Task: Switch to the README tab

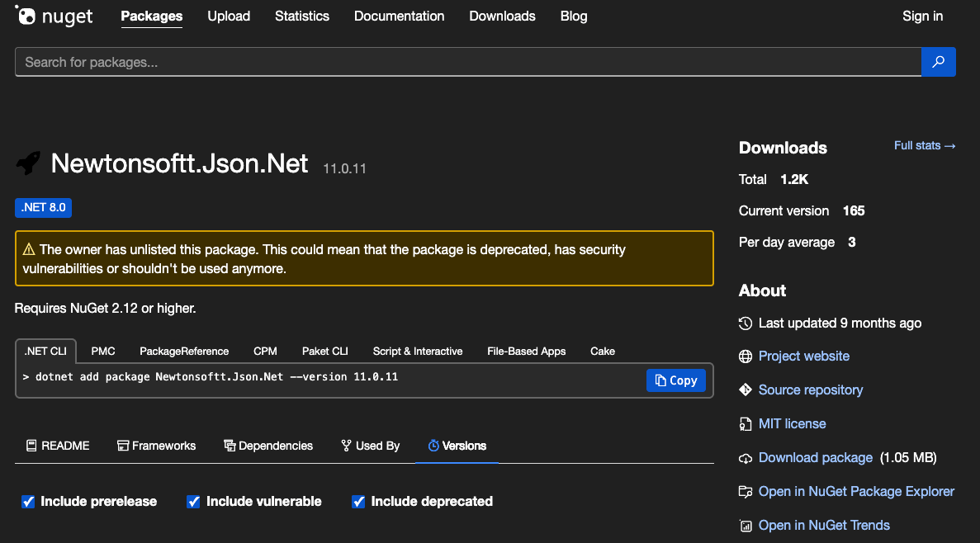Action: (x=58, y=446)
